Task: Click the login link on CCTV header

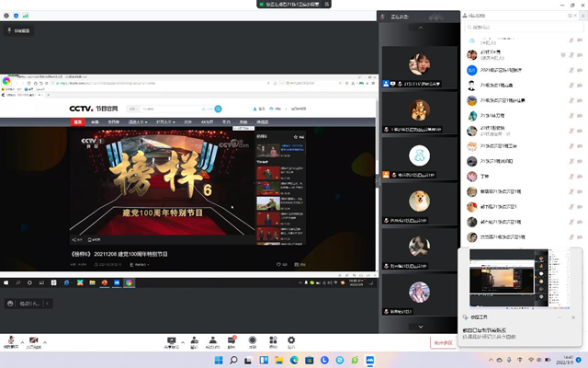Action: [259, 109]
